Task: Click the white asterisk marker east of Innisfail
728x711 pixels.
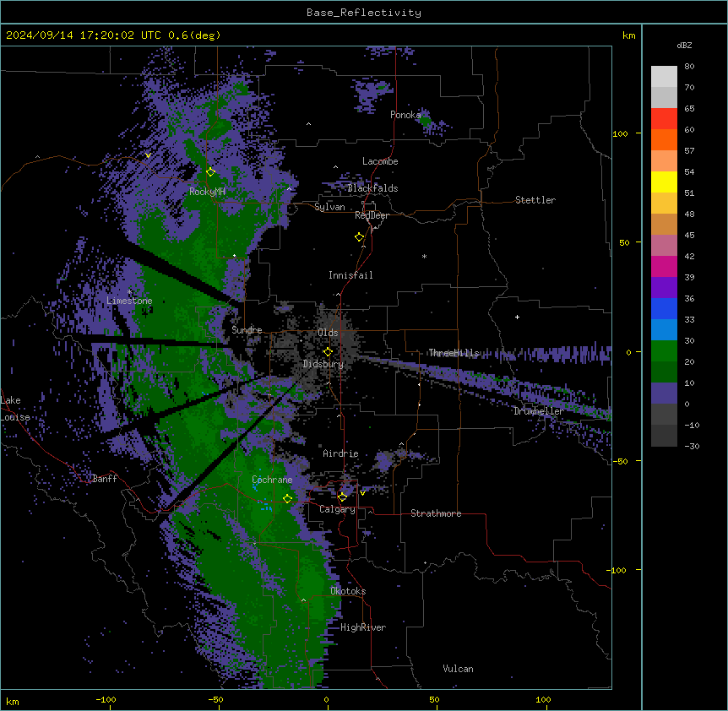Action: [424, 256]
